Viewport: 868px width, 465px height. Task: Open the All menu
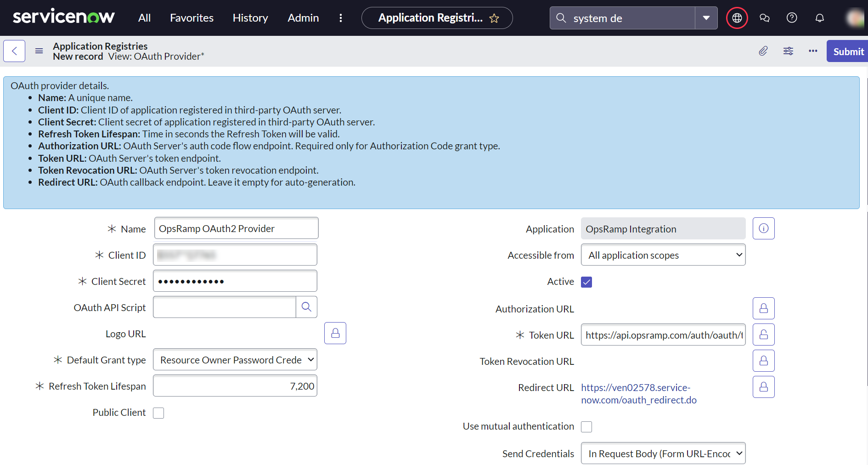click(x=144, y=18)
